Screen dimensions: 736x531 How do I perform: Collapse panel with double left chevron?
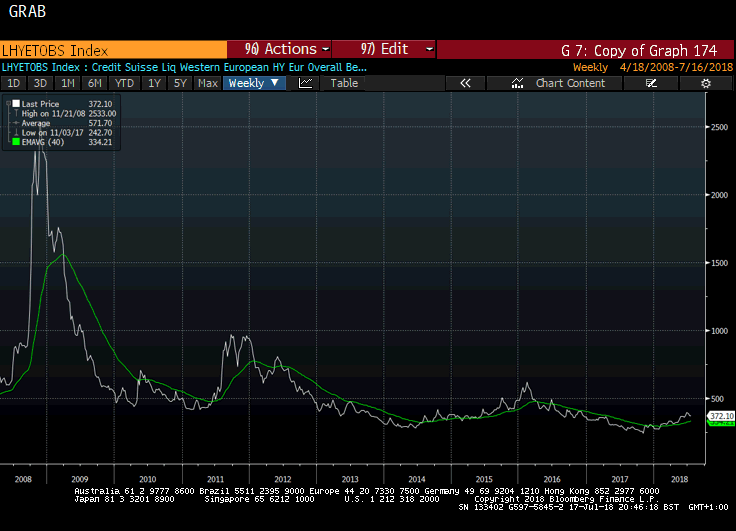pos(465,83)
